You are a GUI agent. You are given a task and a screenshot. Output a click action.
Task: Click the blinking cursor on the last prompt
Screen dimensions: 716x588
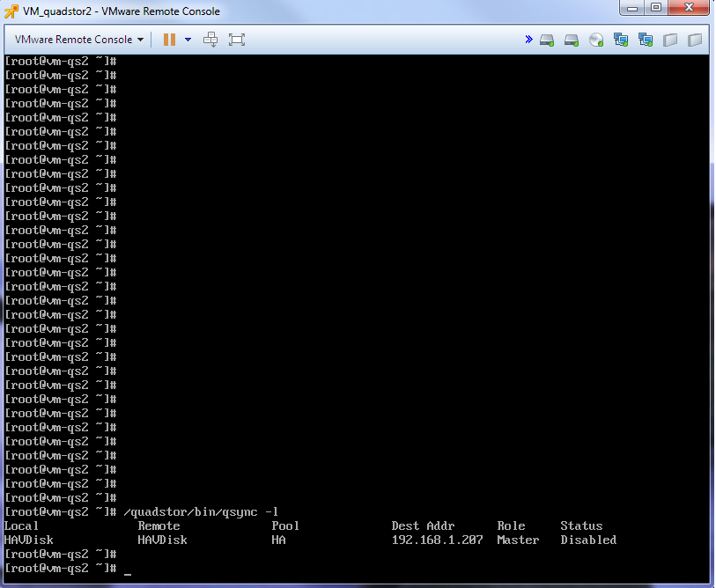(128, 574)
